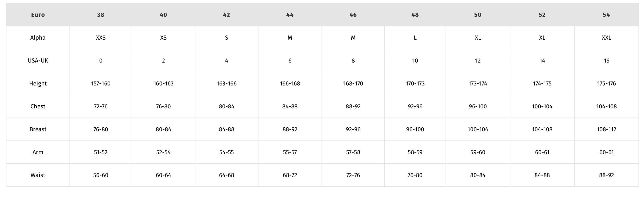Screen dimensions: 644x203
Task: Select the Euro size 54 header
Action: [x=606, y=15]
